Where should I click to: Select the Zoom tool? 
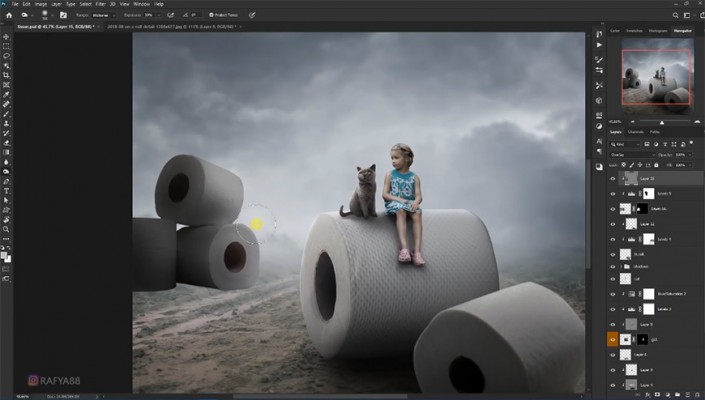coord(6,230)
